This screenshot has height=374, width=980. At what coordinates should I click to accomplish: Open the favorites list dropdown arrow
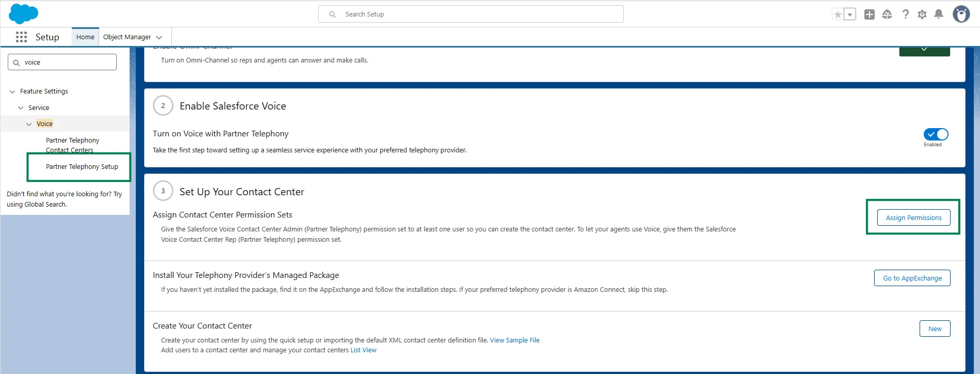point(850,14)
